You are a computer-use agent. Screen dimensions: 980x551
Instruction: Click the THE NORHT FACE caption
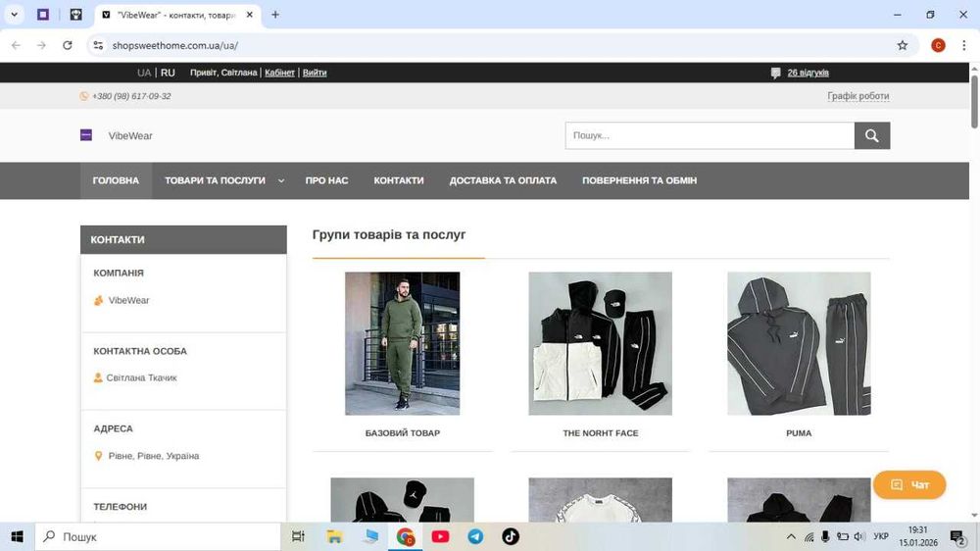601,432
